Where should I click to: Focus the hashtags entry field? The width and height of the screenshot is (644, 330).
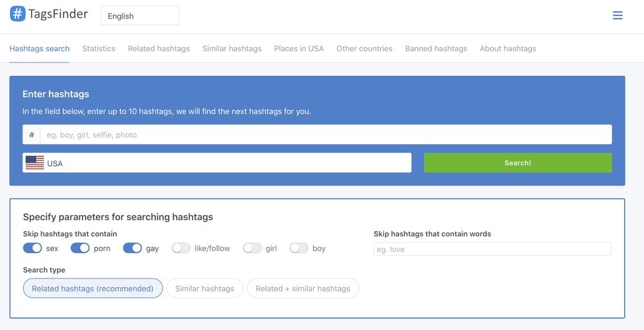coord(326,134)
